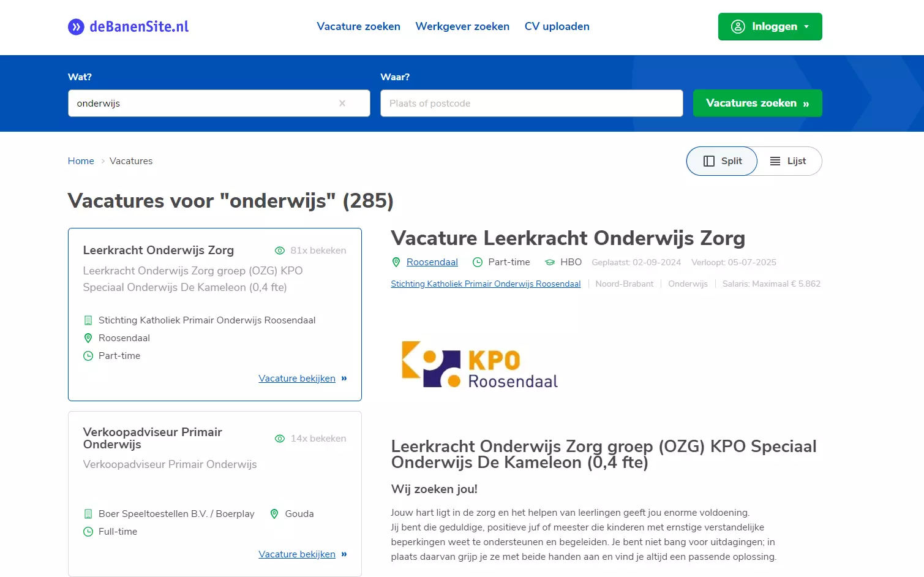Image resolution: width=924 pixels, height=577 pixels.
Task: Click the deBanenSite.nl logo
Action: 128,26
